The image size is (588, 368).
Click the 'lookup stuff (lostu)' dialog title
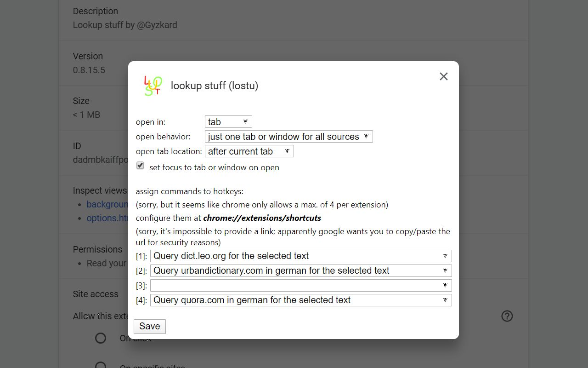215,86
